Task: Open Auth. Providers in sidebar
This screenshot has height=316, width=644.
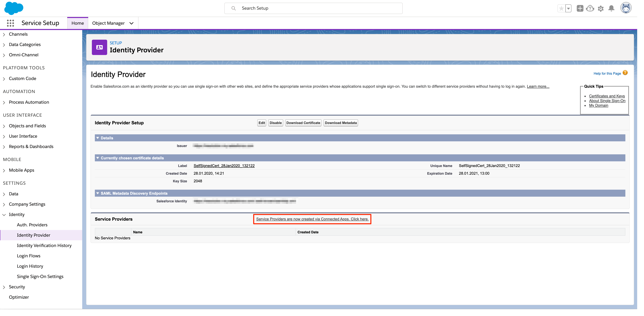Action: [32, 225]
